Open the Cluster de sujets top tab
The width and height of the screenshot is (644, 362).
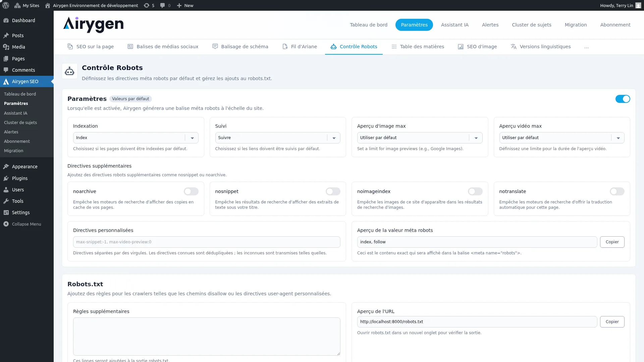pyautogui.click(x=532, y=25)
